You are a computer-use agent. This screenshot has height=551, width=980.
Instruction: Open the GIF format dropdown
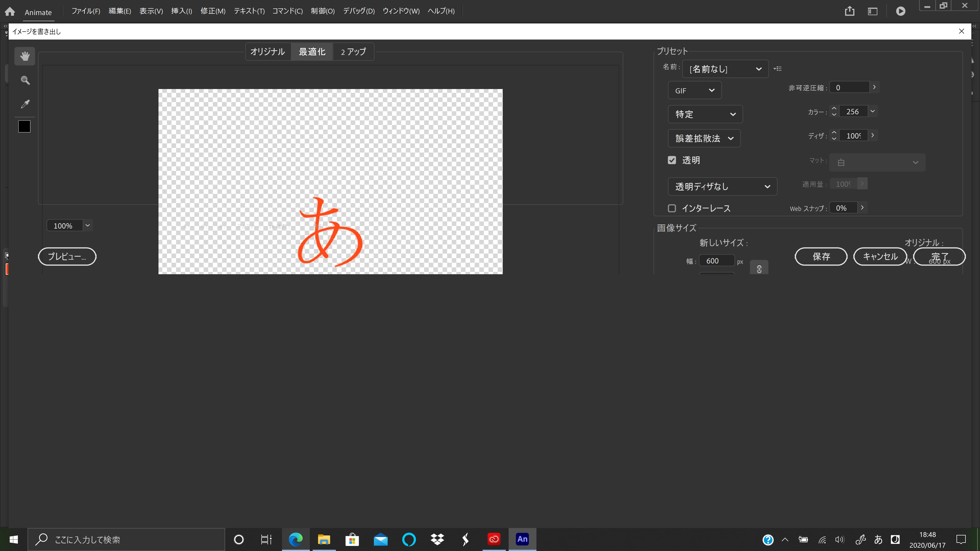click(x=694, y=91)
